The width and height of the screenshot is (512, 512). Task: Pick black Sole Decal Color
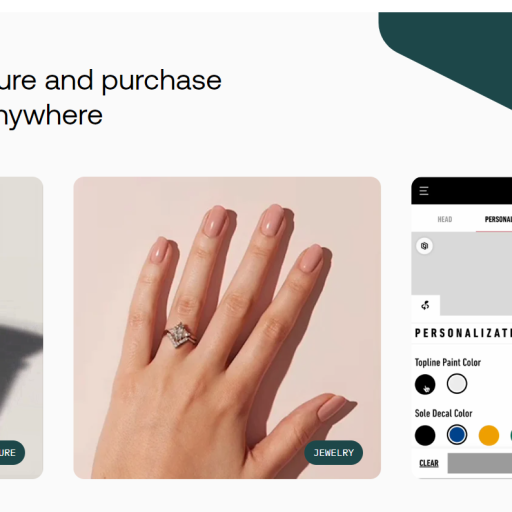click(x=425, y=435)
